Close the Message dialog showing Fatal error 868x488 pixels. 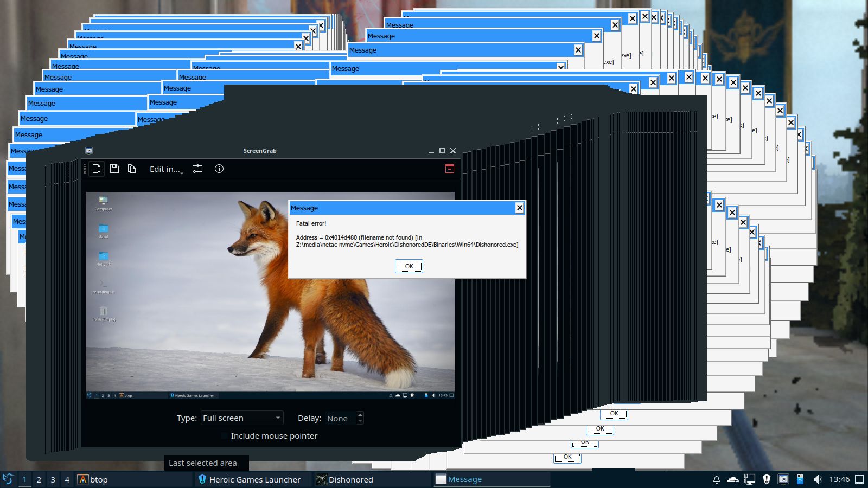point(520,208)
